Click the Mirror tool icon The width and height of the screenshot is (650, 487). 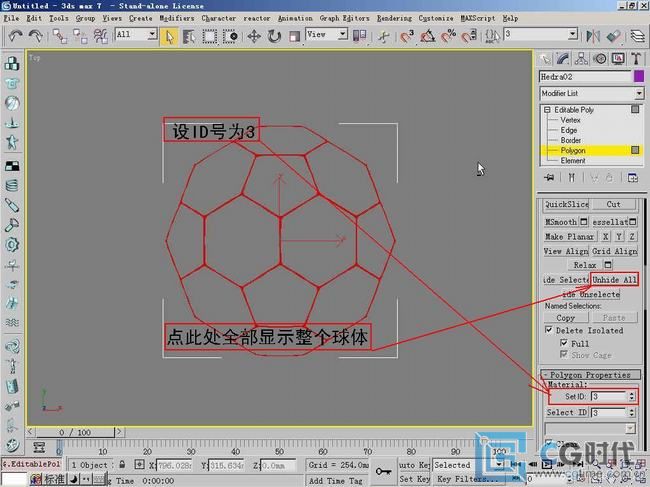click(593, 36)
